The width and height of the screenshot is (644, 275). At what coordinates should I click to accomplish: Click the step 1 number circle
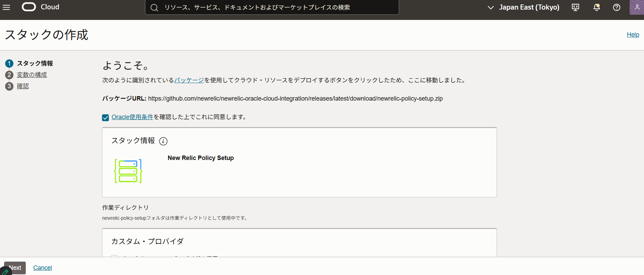[x=9, y=64]
